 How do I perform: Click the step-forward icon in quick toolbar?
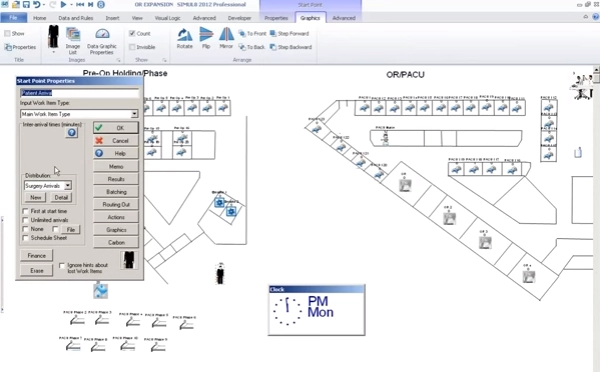pyautogui.click(x=91, y=5)
